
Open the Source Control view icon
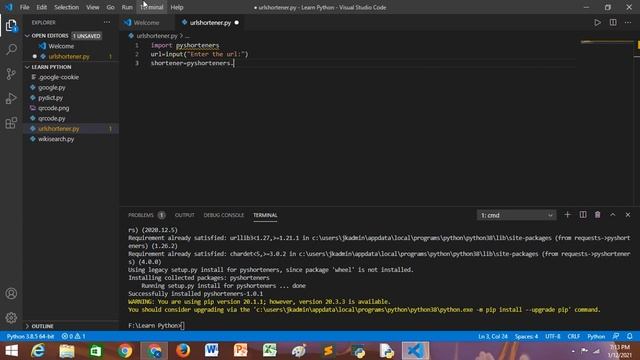tap(11, 74)
